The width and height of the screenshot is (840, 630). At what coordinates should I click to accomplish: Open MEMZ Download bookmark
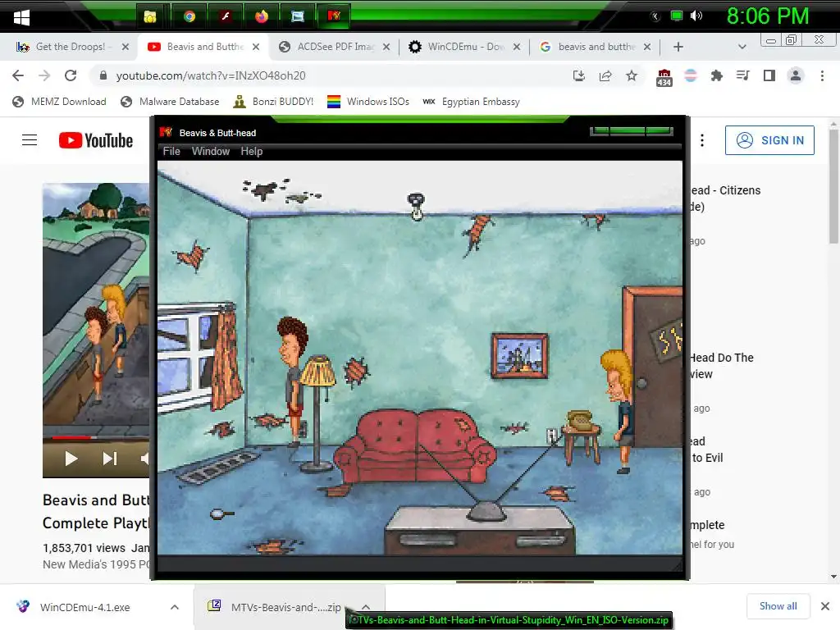(x=59, y=102)
